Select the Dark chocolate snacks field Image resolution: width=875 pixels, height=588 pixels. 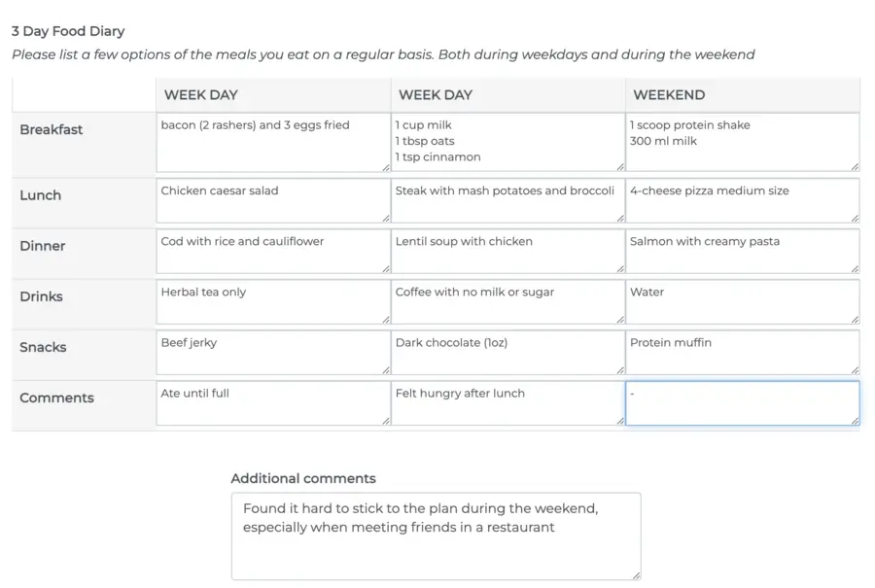[507, 353]
